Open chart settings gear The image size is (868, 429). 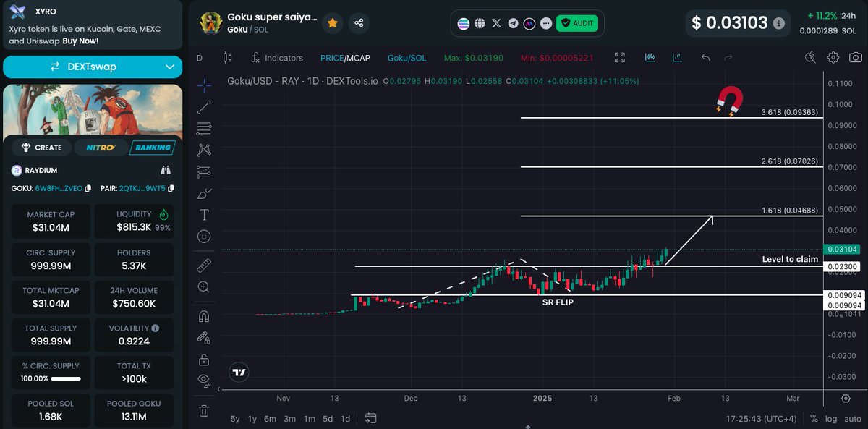click(x=833, y=58)
